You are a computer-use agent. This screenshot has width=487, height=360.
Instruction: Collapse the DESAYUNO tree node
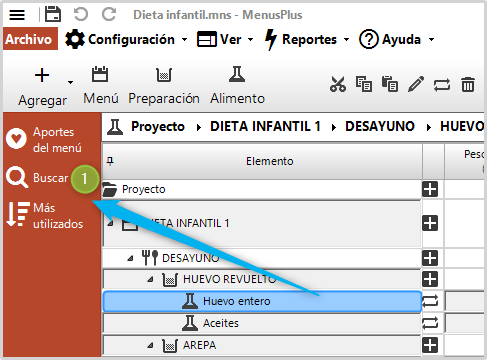[x=130, y=258]
